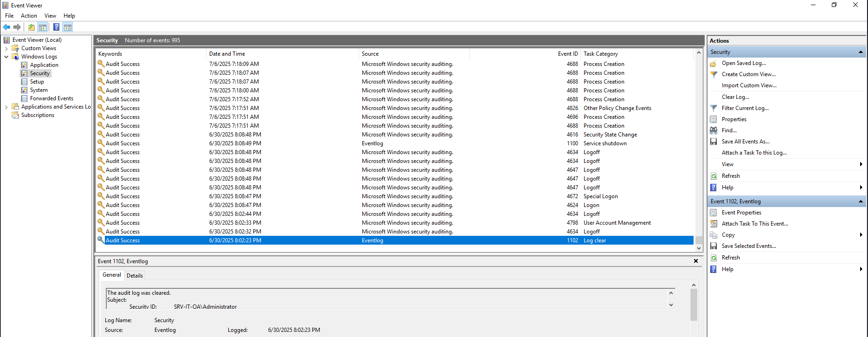Click the blue Help question-mark toolbar icon
This screenshot has height=337, width=868.
(56, 27)
